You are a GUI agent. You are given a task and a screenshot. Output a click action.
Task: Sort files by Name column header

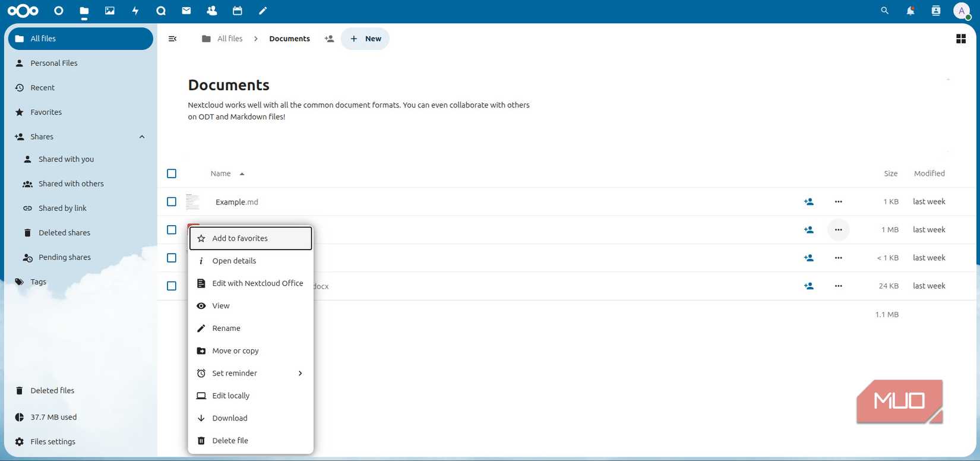[x=227, y=173]
